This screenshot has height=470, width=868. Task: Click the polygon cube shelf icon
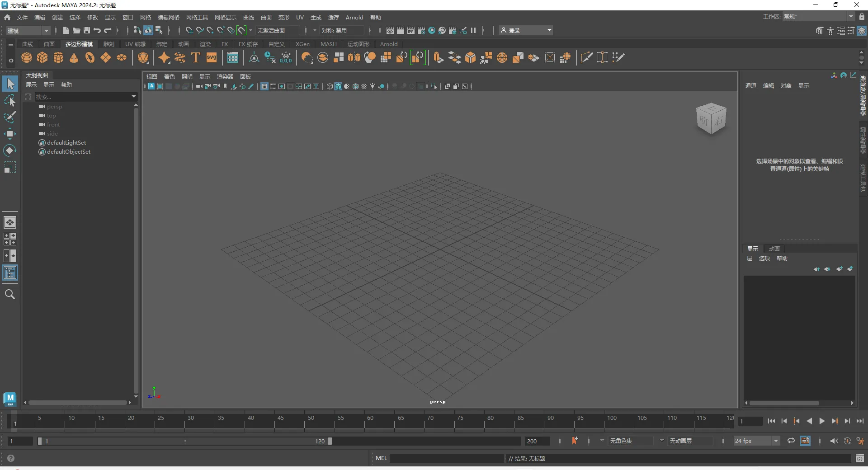pos(42,58)
